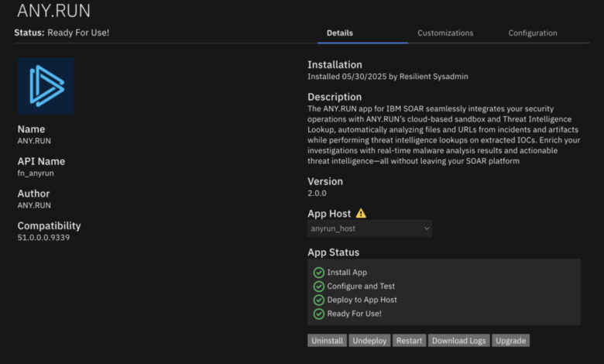This screenshot has width=604, height=364.
Task: Click 'Ready For Use!' in App Status list
Action: [355, 314]
